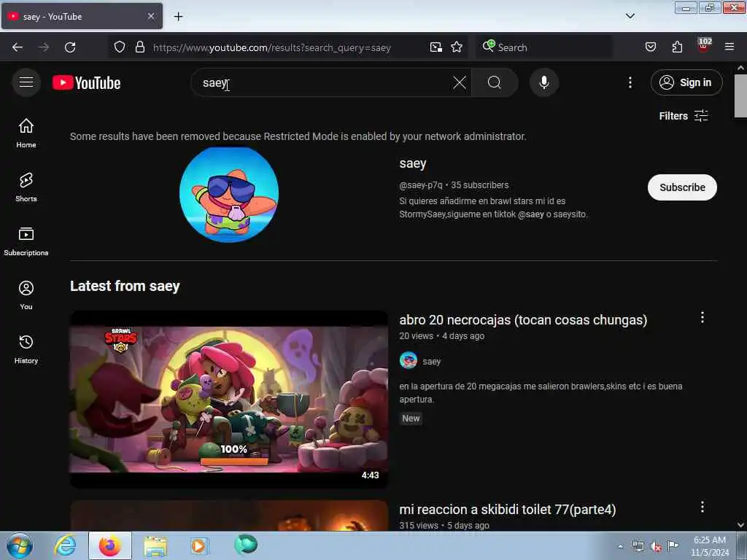Close the saey - YouTube tab
The image size is (747, 560).
coord(150,16)
